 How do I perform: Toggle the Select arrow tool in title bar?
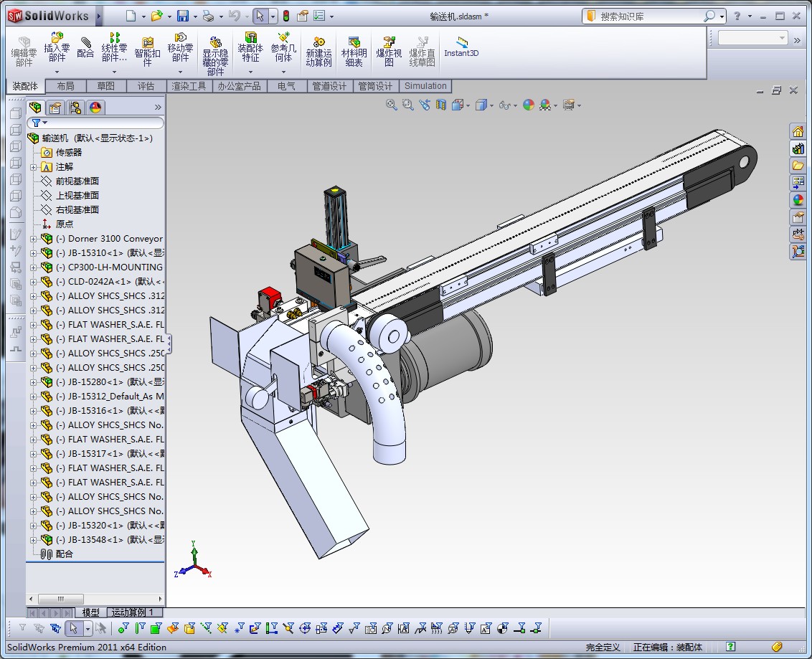pos(260,16)
